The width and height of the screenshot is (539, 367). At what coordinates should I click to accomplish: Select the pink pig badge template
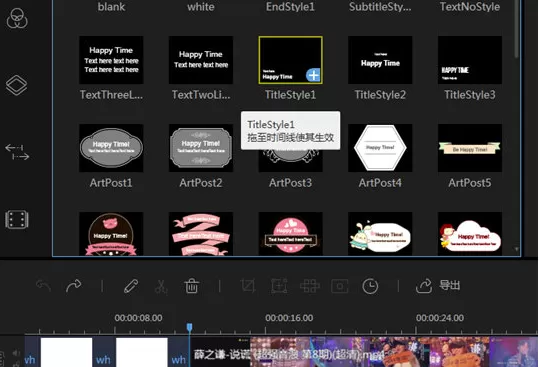pos(111,234)
